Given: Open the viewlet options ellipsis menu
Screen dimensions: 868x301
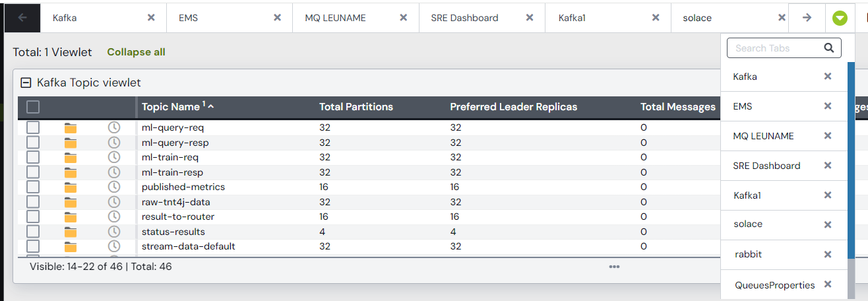Looking at the screenshot, I should 614,267.
